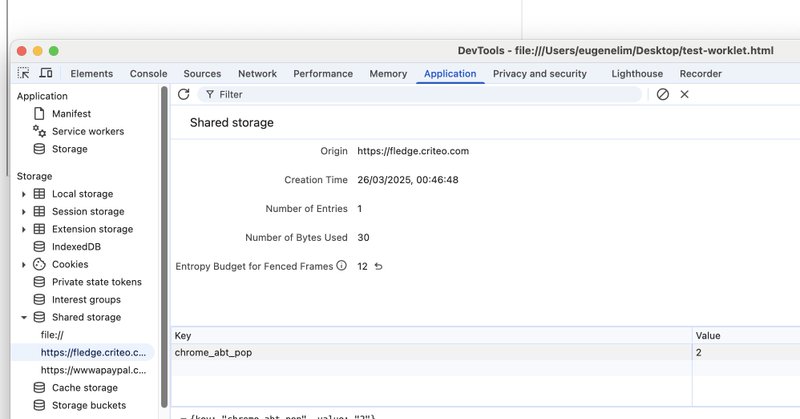This screenshot has width=800, height=419.
Task: Switch to the Elements tab
Action: pos(92,73)
